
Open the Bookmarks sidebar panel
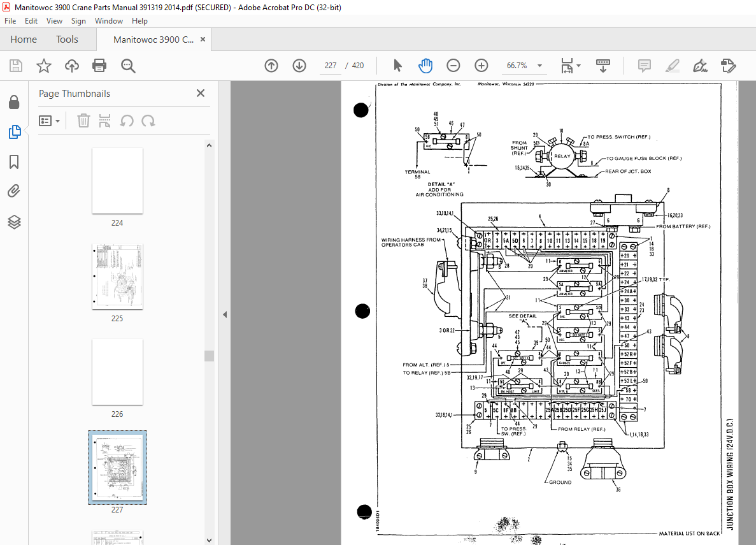[14, 162]
